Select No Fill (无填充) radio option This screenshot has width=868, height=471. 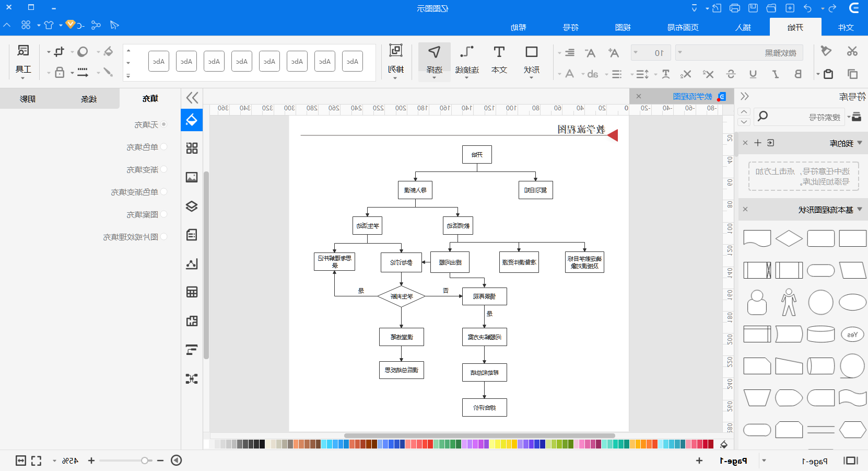click(x=163, y=124)
